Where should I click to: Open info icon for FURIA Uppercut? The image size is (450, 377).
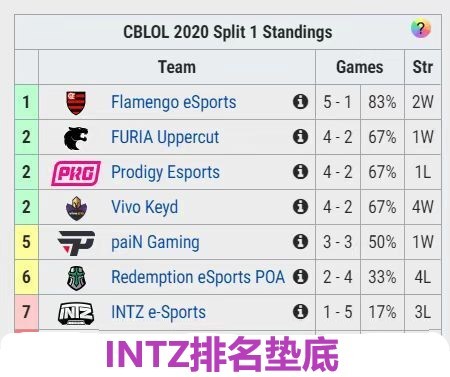point(300,137)
